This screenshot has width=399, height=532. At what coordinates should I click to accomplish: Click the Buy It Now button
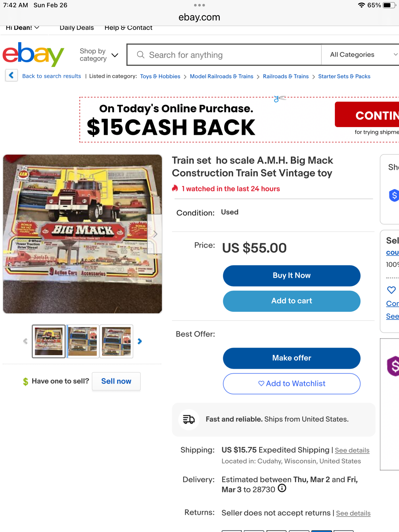[291, 276]
